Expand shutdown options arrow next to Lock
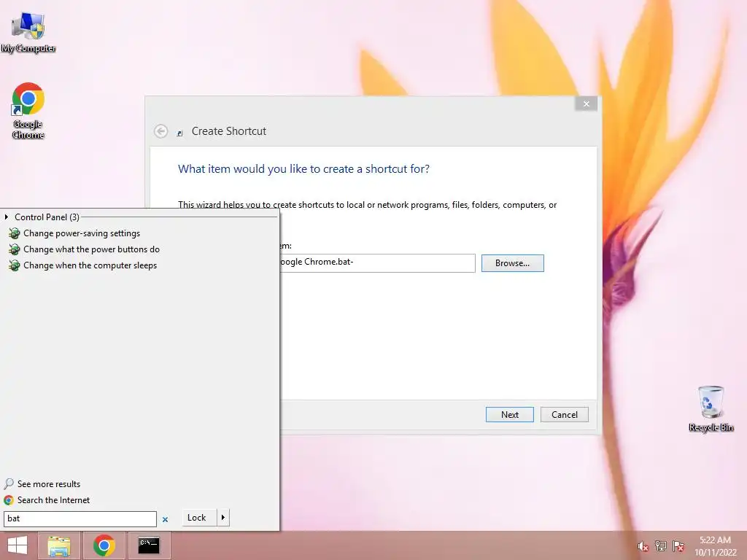 (x=223, y=518)
